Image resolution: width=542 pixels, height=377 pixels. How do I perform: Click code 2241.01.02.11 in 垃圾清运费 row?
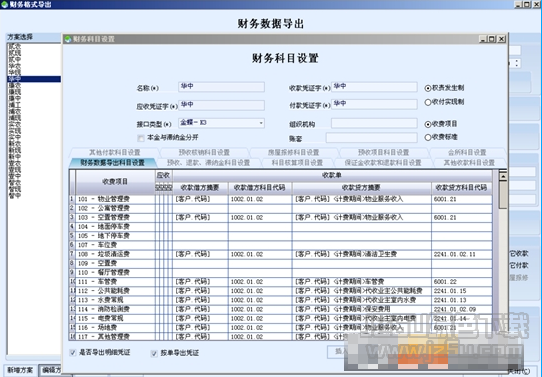[x=455, y=254]
